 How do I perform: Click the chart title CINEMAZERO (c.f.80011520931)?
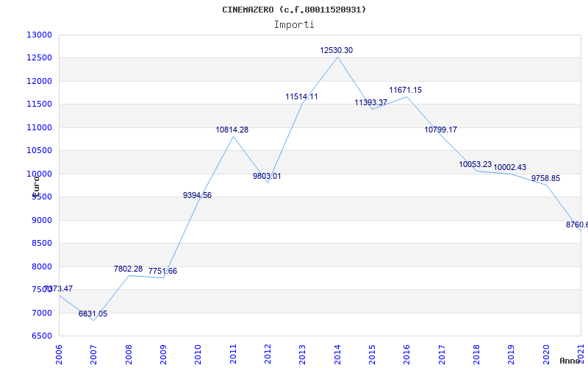(294, 10)
